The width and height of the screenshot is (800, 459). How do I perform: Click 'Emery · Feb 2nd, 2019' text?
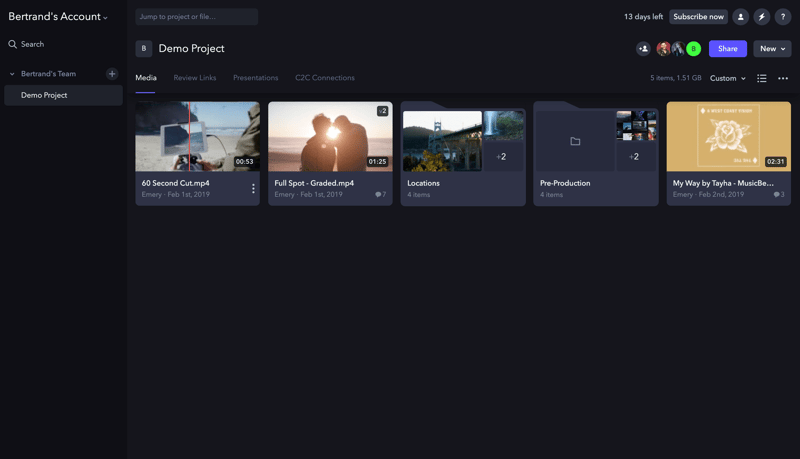pos(708,194)
